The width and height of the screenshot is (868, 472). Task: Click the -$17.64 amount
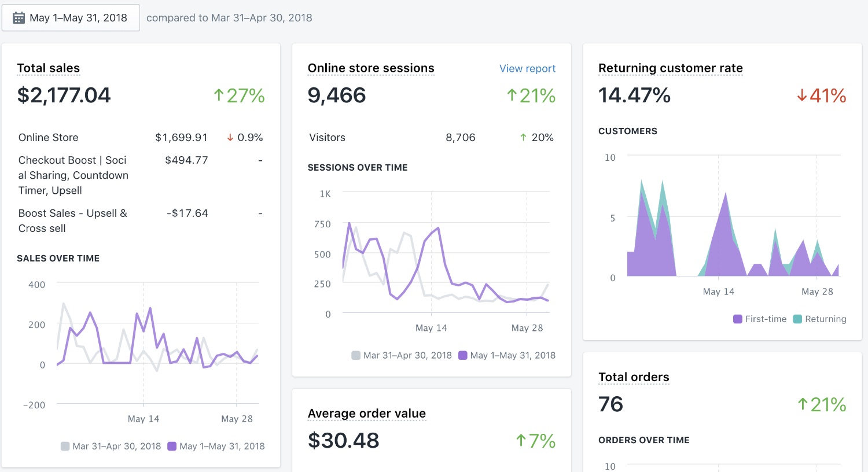187,213
